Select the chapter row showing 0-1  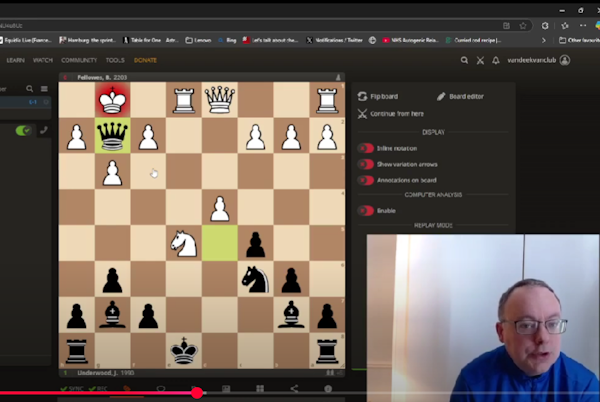[25, 102]
